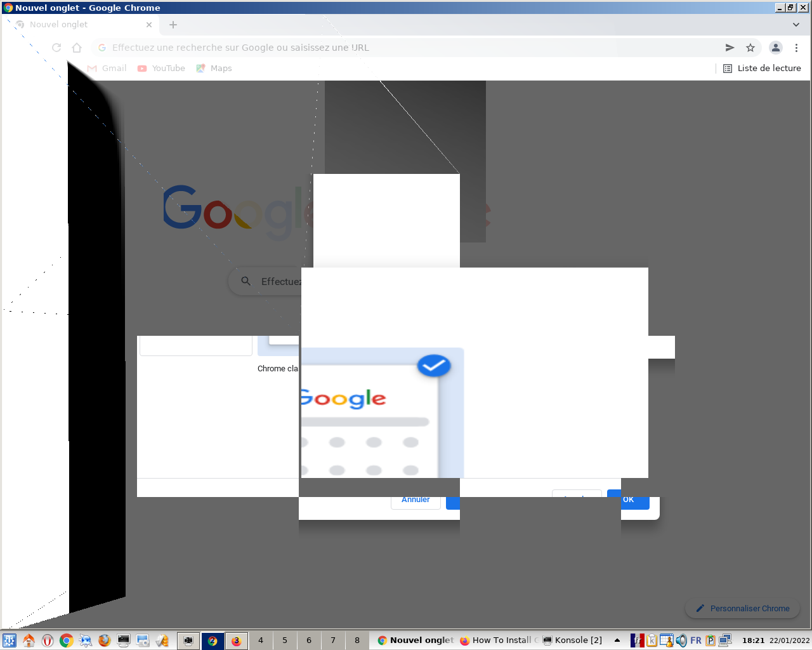Activate Nouvel onglet taskbar entry

tap(416, 640)
